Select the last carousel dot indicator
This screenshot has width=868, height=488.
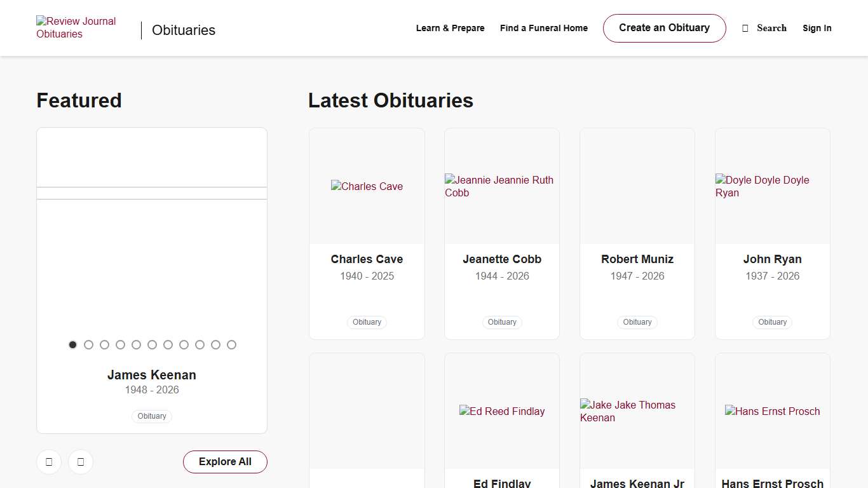point(231,344)
